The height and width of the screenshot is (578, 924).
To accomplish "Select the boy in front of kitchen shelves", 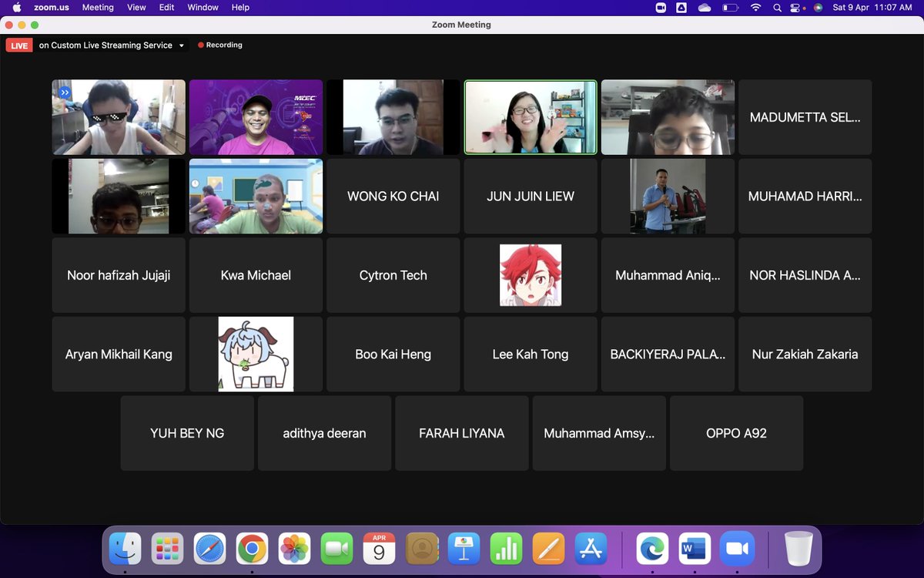I will tap(119, 197).
